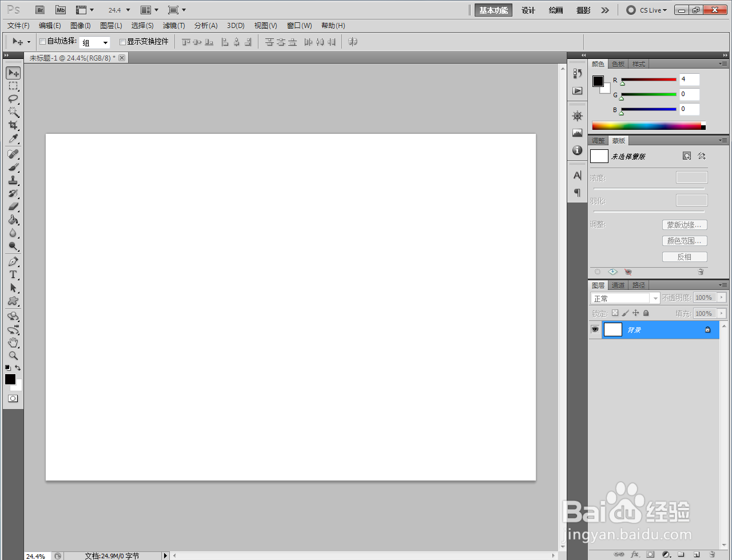Delete layer using trash icon in Layers panel
Screen dimensions: 732x560
click(712, 554)
